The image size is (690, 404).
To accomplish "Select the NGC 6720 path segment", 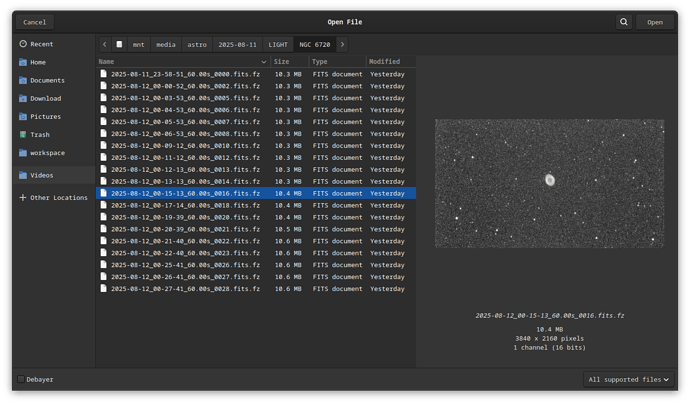I will click(x=315, y=44).
